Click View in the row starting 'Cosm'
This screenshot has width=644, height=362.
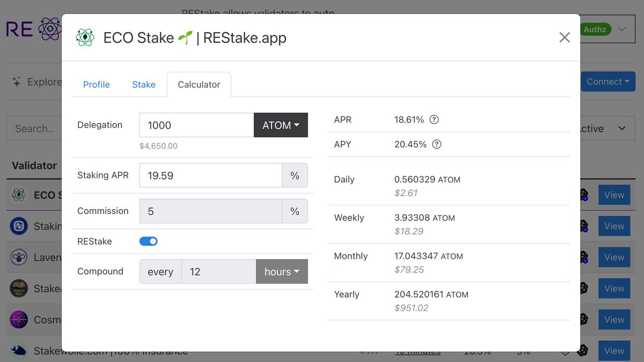(614, 319)
